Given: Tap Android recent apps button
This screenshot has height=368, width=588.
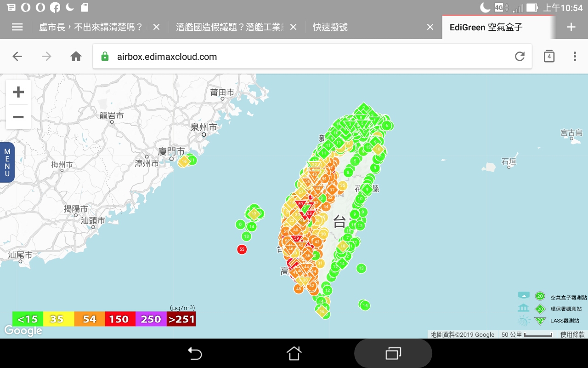Looking at the screenshot, I should coord(393,353).
